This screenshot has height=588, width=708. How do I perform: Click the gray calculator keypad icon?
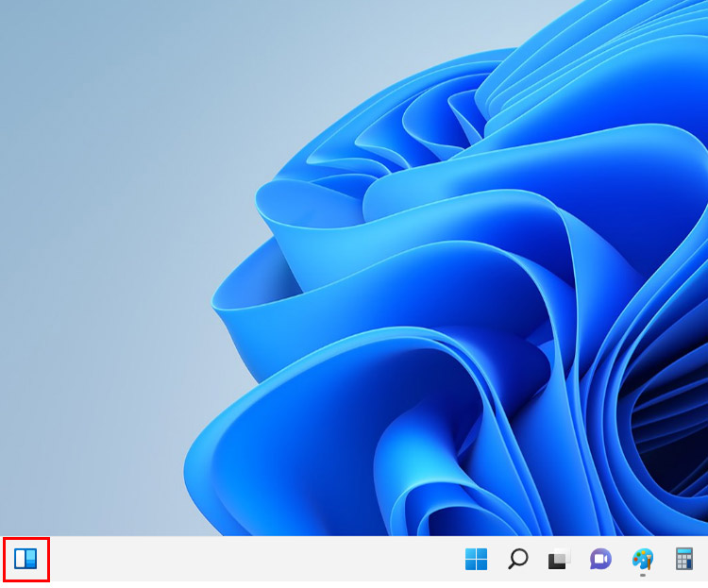point(684,560)
